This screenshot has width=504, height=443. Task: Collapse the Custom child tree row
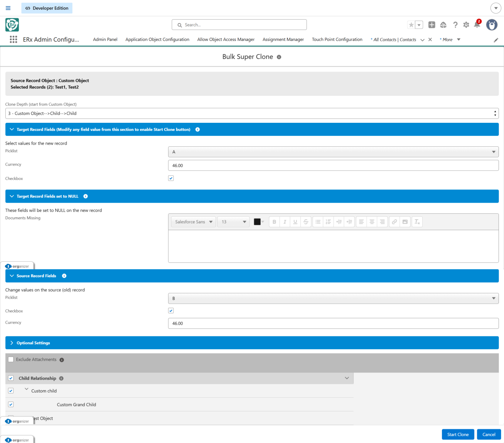26,389
